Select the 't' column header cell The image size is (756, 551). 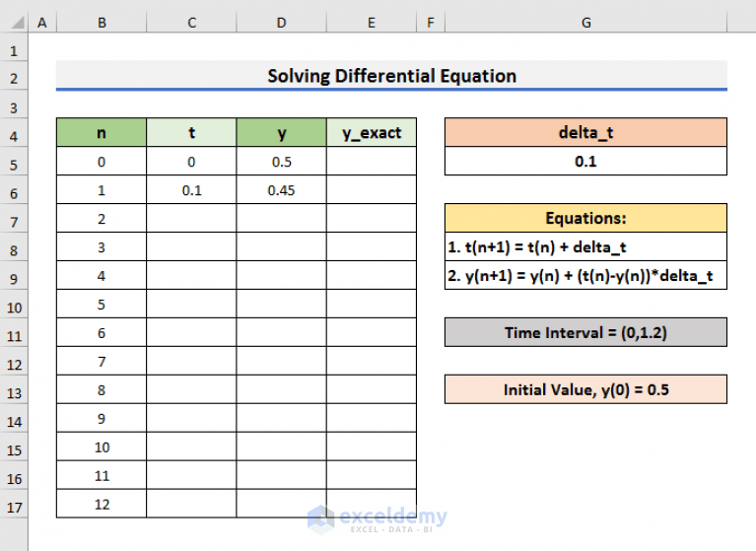click(191, 133)
